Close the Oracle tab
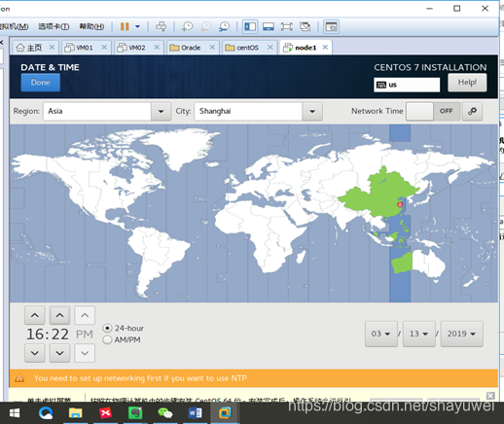This screenshot has width=504, height=424. tap(212, 48)
